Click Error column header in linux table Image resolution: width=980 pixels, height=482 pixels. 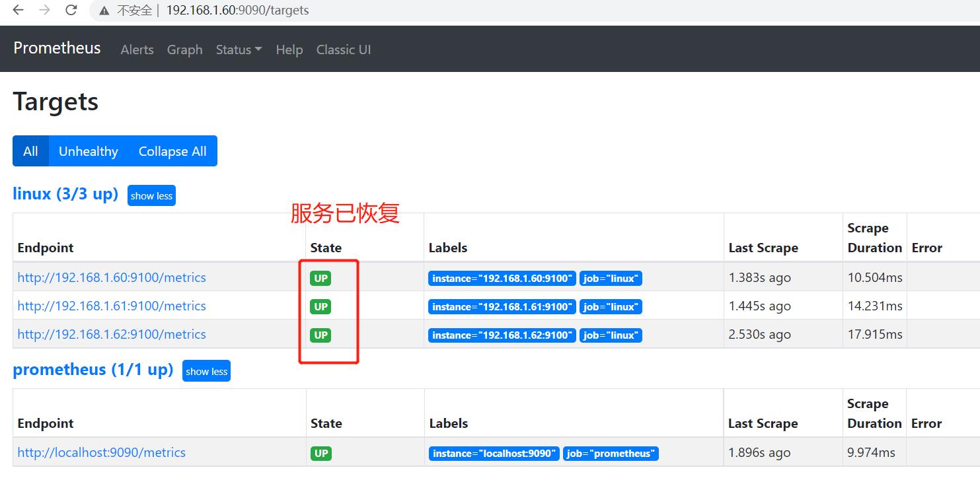tap(926, 248)
